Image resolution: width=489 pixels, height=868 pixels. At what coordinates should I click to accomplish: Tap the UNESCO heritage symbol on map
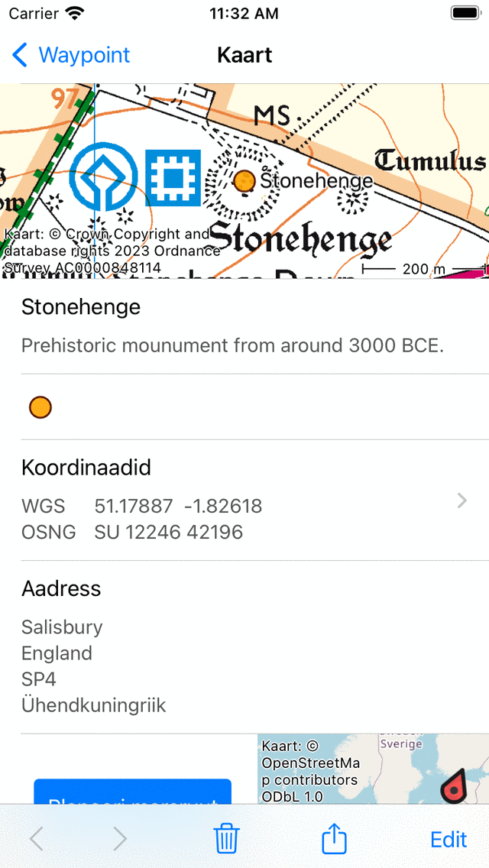103,178
